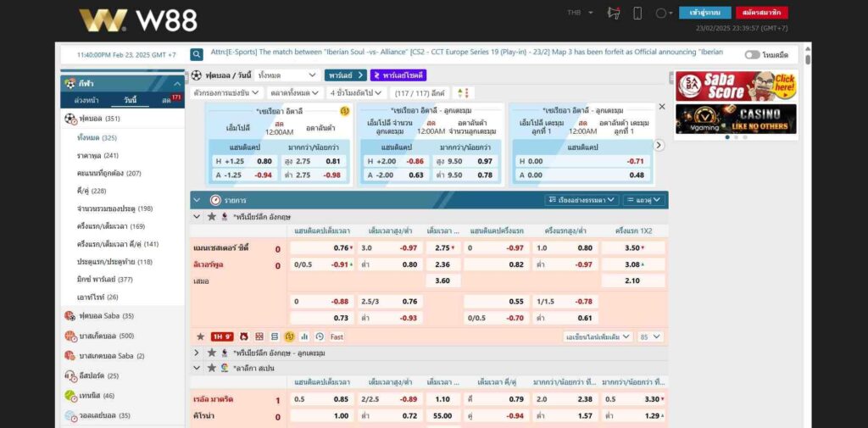868x428 pixels.
Task: Click the red register button (สมัครสมาชิก)
Action: 762,12
